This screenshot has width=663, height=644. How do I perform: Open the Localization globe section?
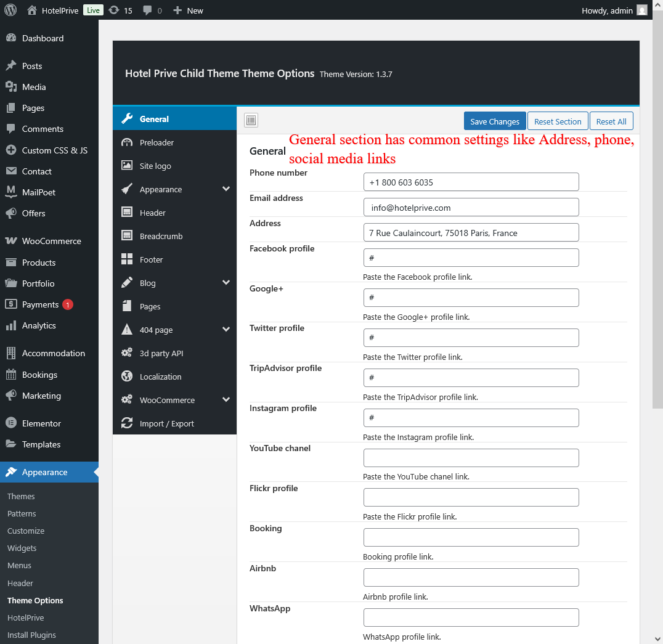point(160,377)
